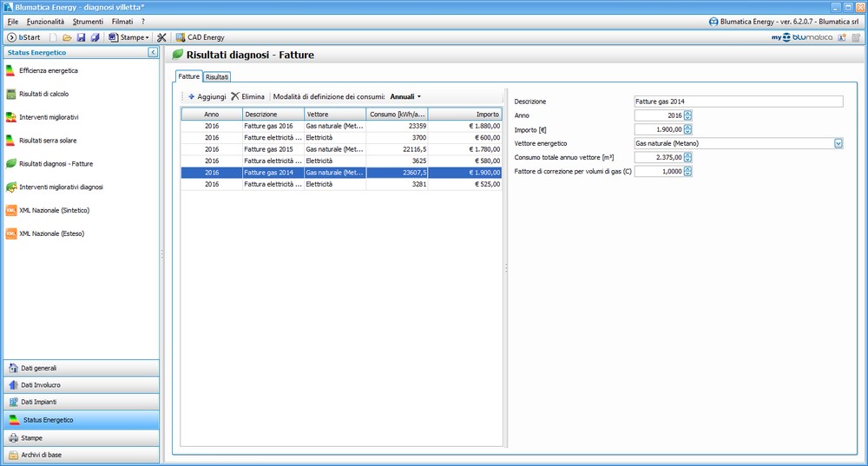Sort by Consumo [kWh/a...] column header

[x=397, y=114]
